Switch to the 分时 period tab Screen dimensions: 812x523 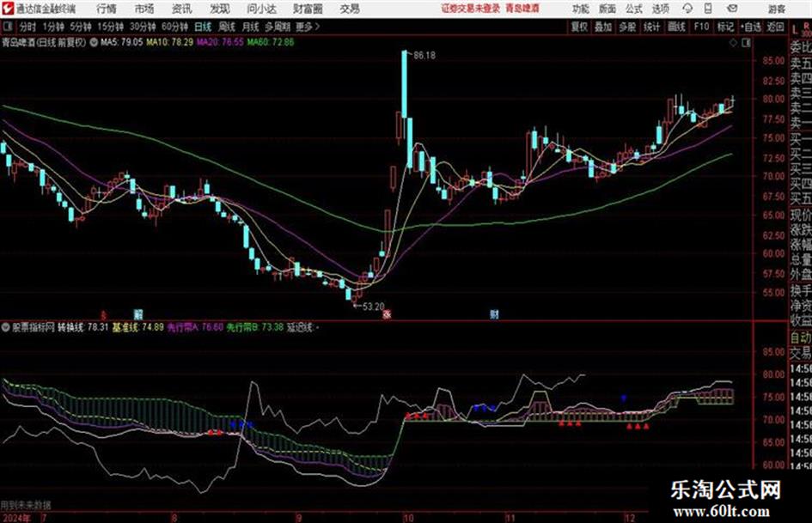(28, 27)
